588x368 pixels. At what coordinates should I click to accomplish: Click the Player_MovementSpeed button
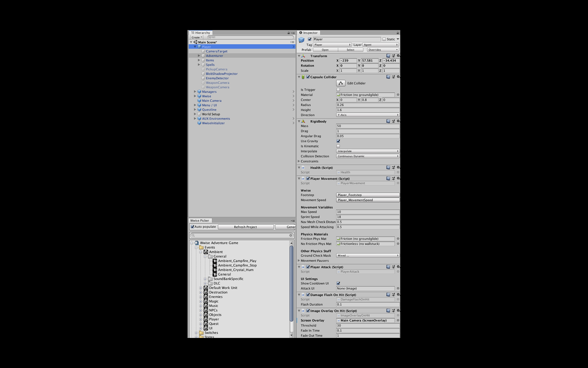click(368, 200)
